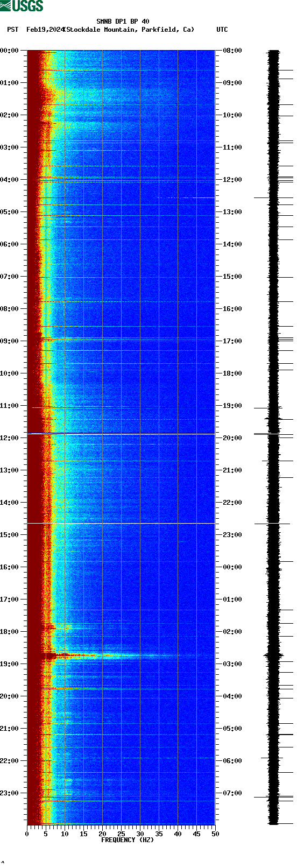Viewport: 297px width, 868px height.
Task: Click the USGS logo
Action: coord(22,6)
